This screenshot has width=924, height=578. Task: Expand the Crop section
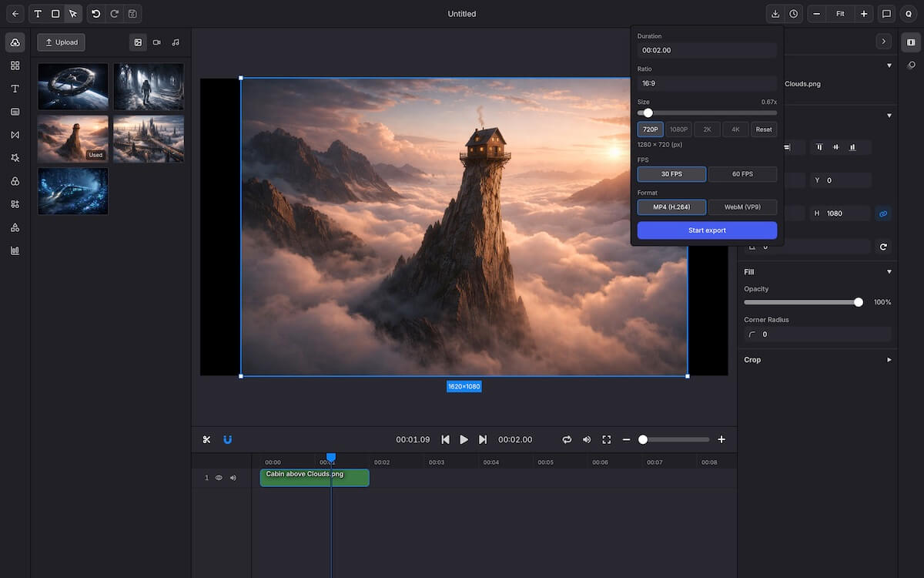click(x=889, y=360)
